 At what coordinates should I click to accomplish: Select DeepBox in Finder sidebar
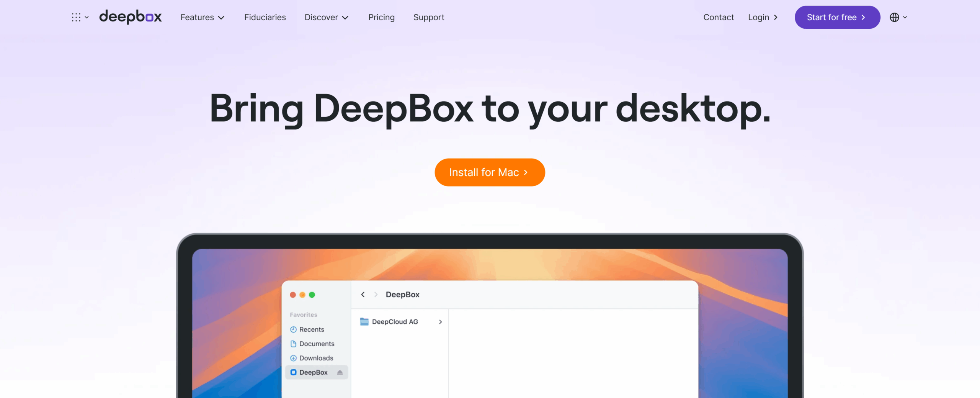coord(316,372)
